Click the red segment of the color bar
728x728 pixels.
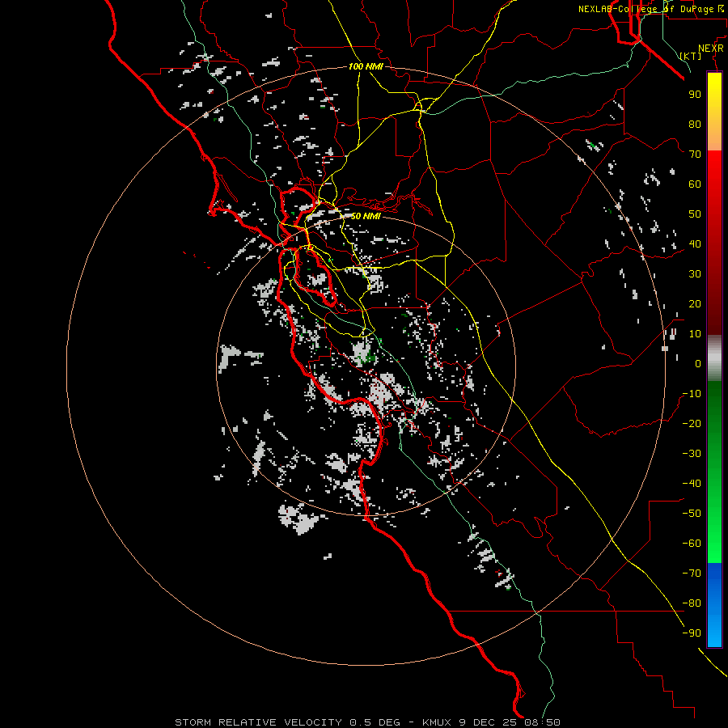pos(714,243)
